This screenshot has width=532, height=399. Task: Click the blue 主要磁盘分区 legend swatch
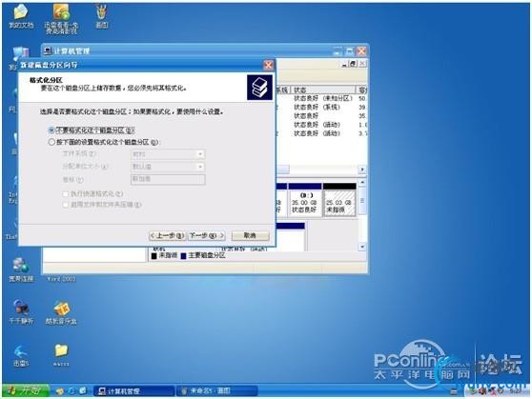pyautogui.click(x=184, y=255)
